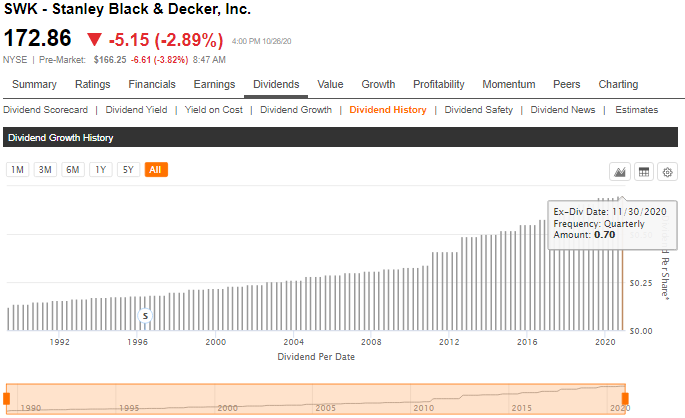Click the stock price 172.86

[38, 38]
